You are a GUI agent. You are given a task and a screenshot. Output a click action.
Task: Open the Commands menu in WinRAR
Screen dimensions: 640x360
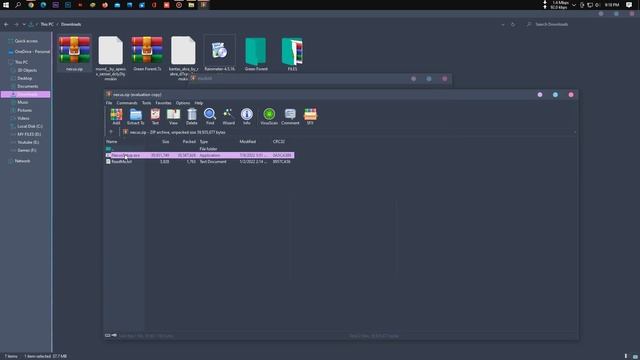click(x=127, y=103)
